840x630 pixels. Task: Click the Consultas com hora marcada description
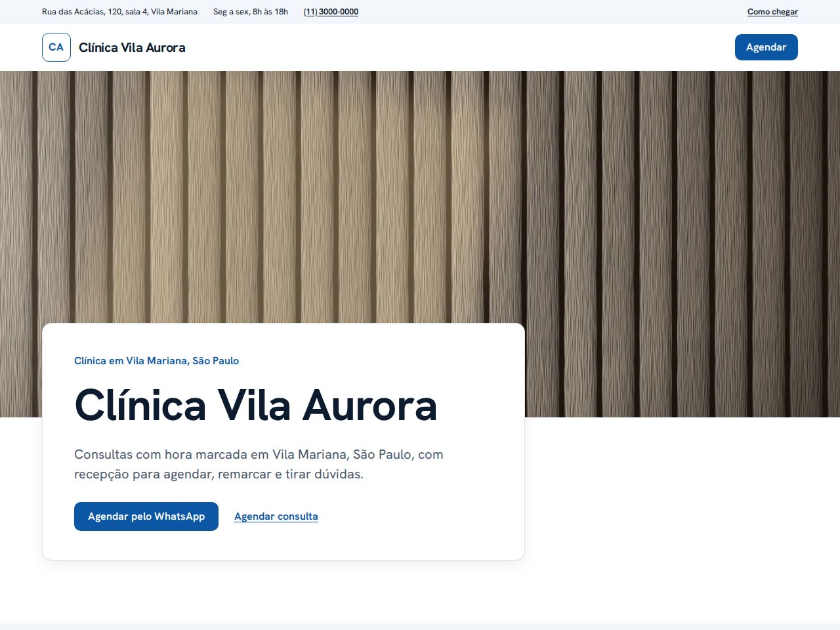point(259,464)
